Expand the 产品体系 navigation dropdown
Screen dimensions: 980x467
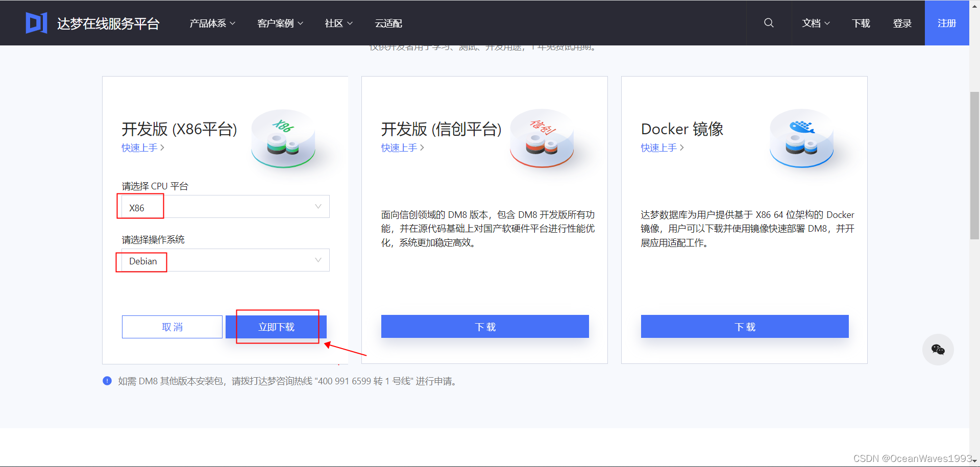coord(212,23)
